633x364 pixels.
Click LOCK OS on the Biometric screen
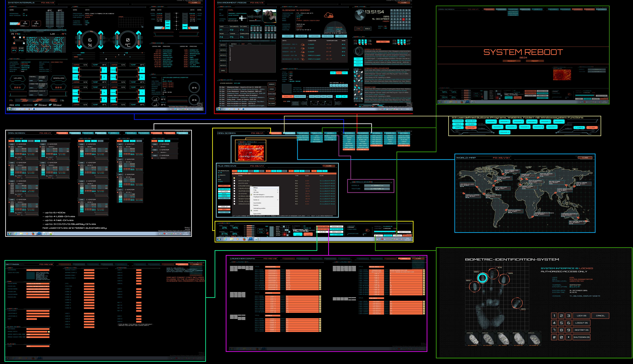pyautogui.click(x=582, y=316)
